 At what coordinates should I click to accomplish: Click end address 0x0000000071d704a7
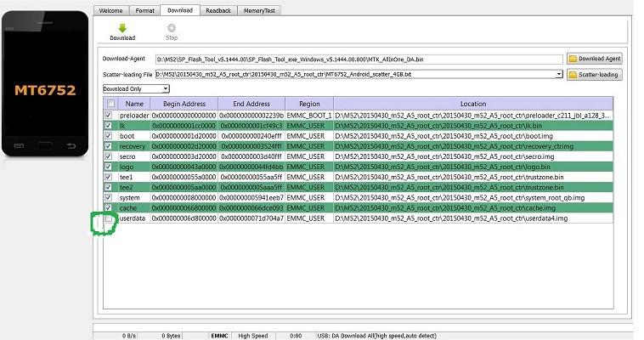tap(251, 218)
